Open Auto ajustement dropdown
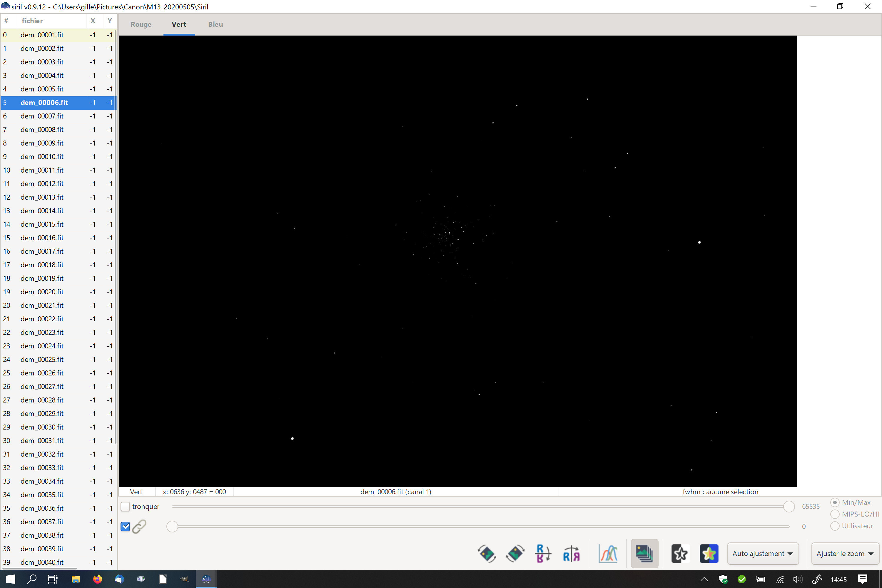The width and height of the screenshot is (882, 588). click(x=762, y=554)
